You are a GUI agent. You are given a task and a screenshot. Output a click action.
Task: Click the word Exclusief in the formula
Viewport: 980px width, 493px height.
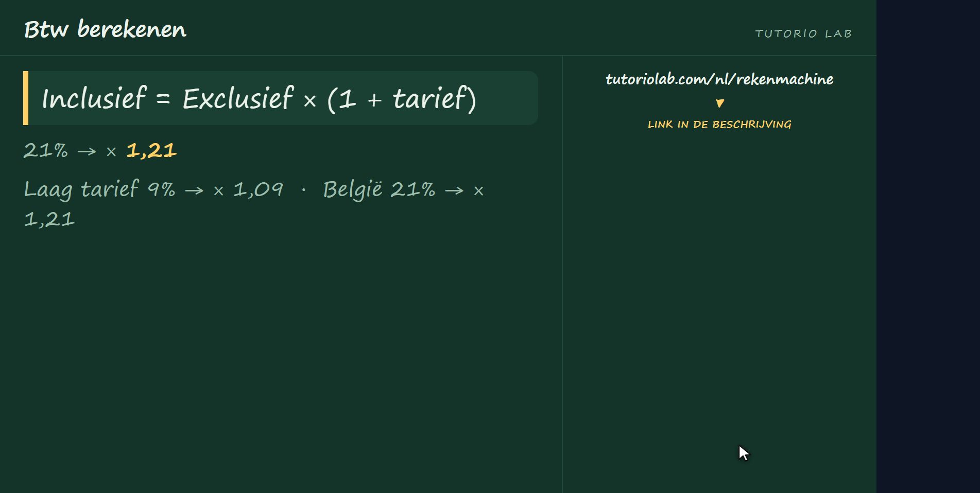pyautogui.click(x=238, y=98)
